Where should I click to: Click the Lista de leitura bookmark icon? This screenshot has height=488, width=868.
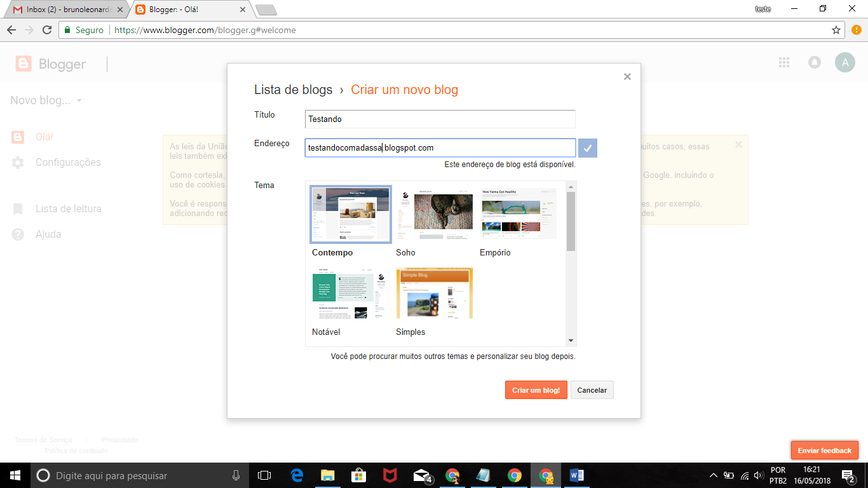point(18,209)
